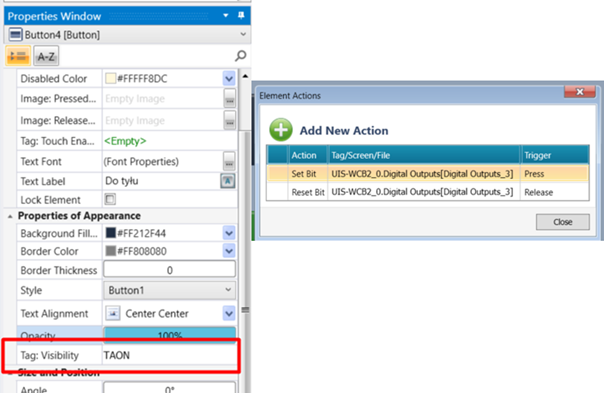Open Properties Window options arrow
This screenshot has width=604, height=393.
point(226,15)
